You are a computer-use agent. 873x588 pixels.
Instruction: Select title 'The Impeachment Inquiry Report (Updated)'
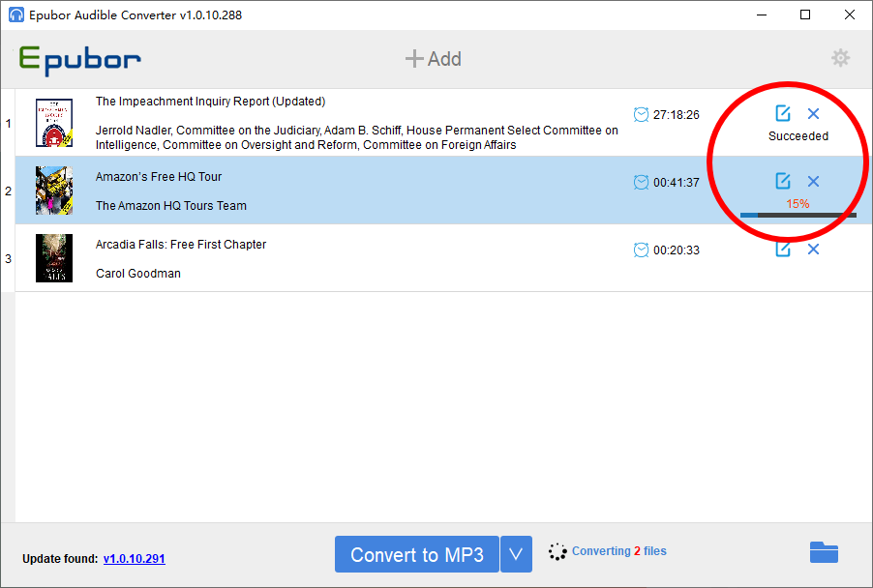tap(210, 102)
